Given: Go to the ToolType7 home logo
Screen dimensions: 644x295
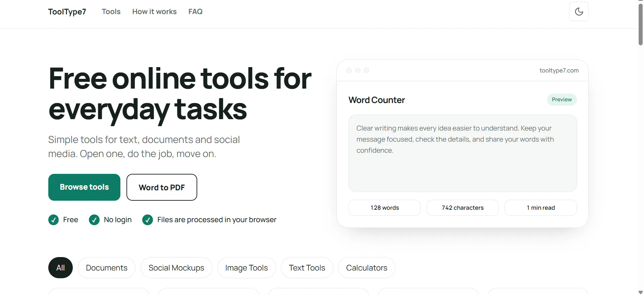Looking at the screenshot, I should (67, 12).
